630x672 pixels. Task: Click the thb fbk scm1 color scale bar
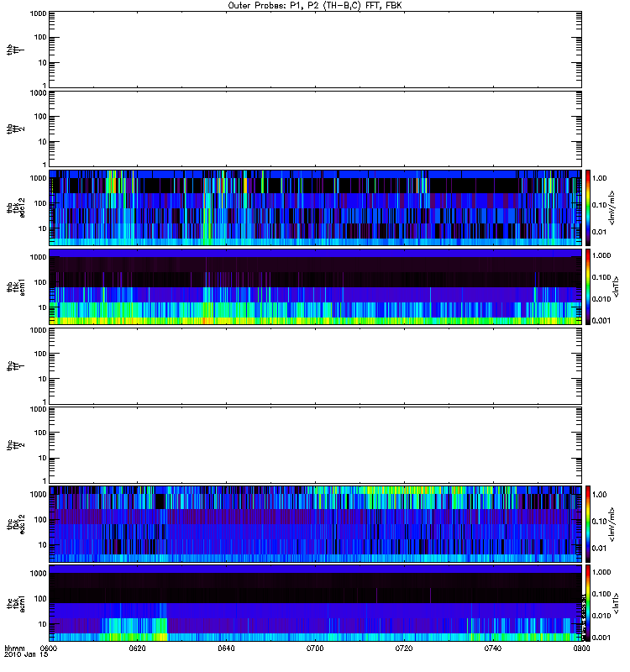[x=587, y=286]
